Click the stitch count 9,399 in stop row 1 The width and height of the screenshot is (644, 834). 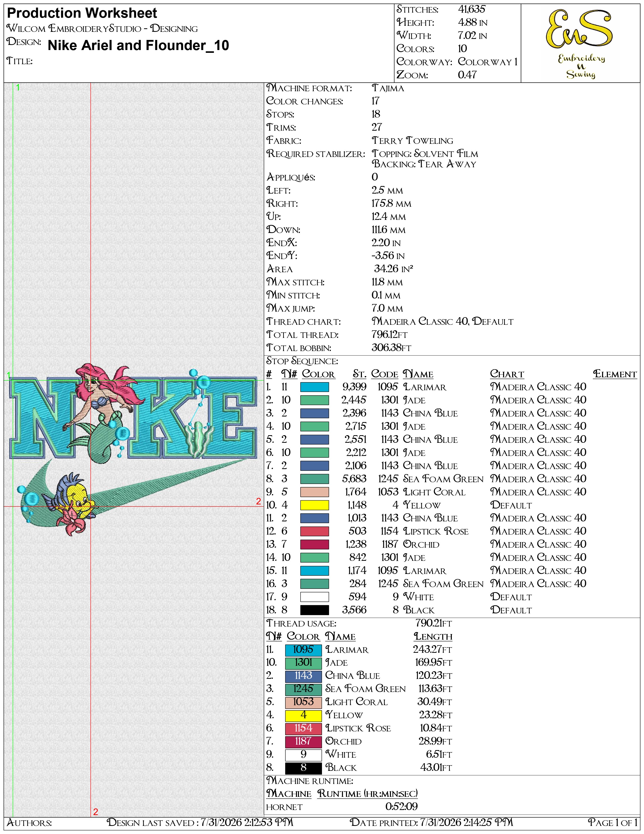[x=354, y=387]
